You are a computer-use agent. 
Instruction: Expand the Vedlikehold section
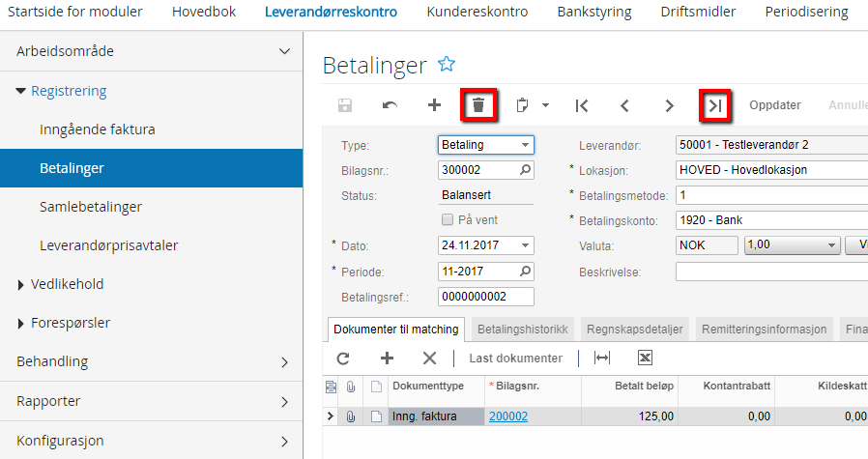(21, 284)
